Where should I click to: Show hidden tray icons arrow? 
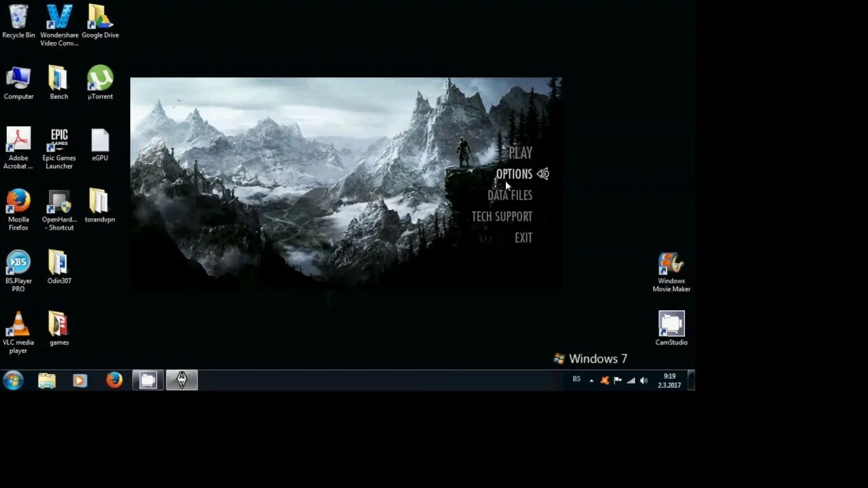[x=591, y=381]
